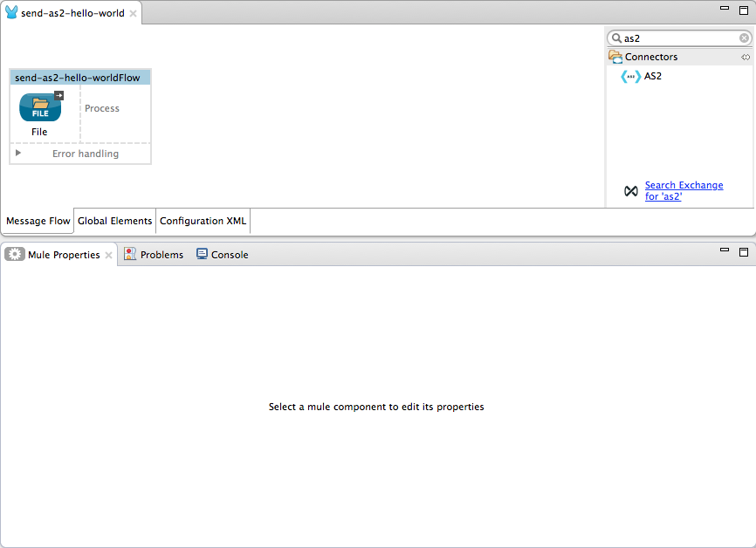The height and width of the screenshot is (548, 756).
Task: Open the Configuration XML tab
Action: pos(203,221)
